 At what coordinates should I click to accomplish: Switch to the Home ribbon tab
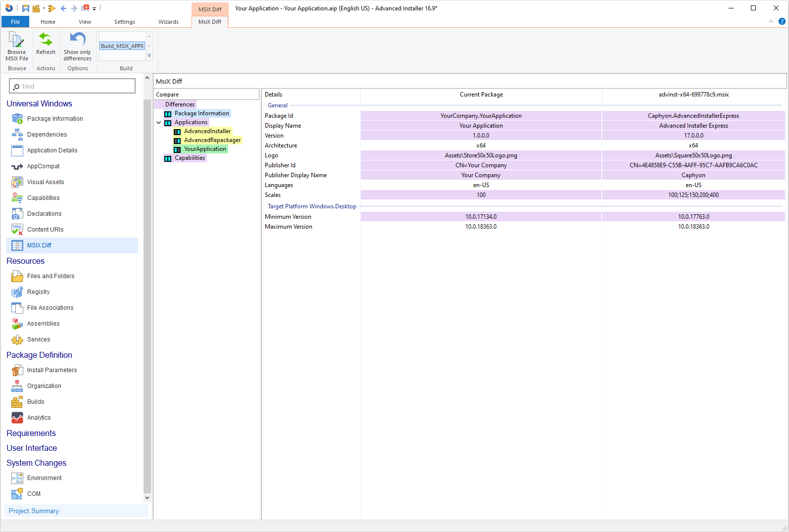[48, 22]
